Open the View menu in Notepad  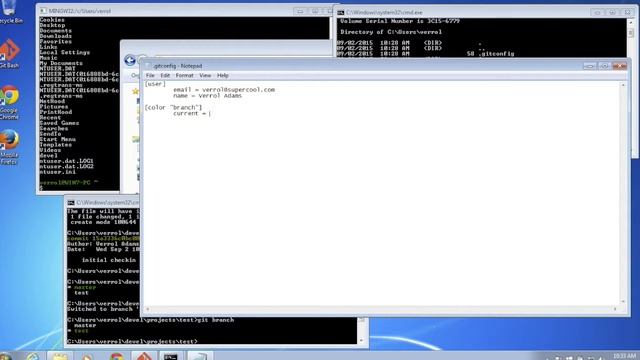[205, 76]
